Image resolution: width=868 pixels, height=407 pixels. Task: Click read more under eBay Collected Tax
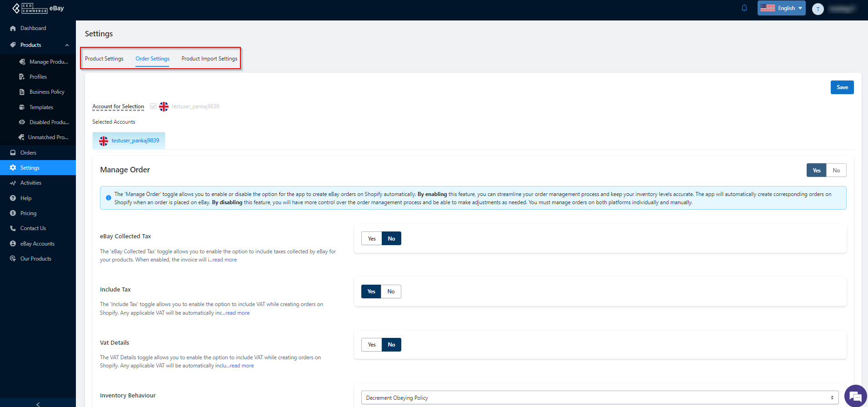pyautogui.click(x=225, y=260)
